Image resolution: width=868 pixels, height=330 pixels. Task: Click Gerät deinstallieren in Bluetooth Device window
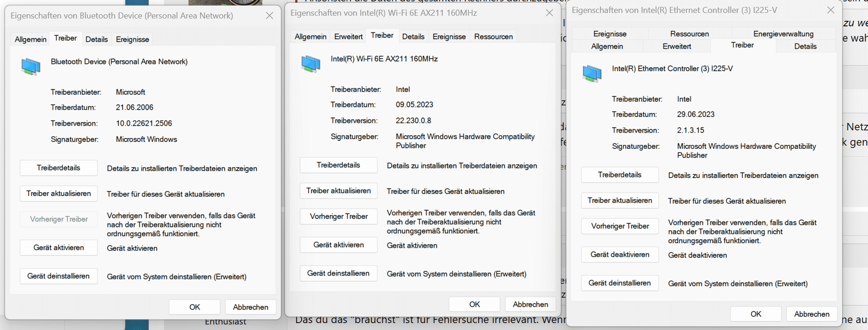59,276
